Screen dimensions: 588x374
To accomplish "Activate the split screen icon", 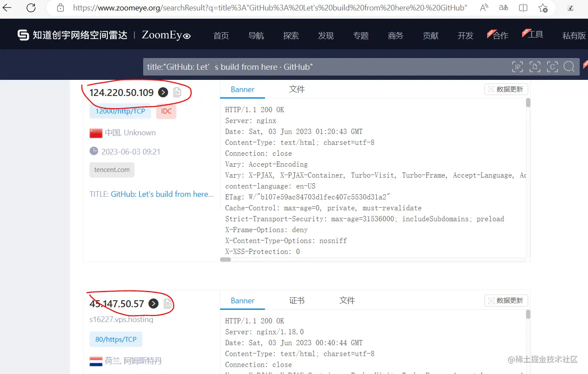I will [x=523, y=7].
